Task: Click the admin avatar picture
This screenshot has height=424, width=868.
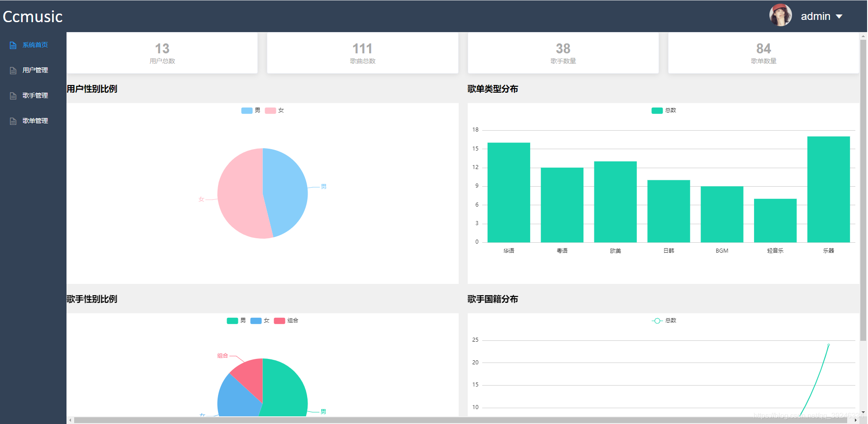Action: pos(780,15)
